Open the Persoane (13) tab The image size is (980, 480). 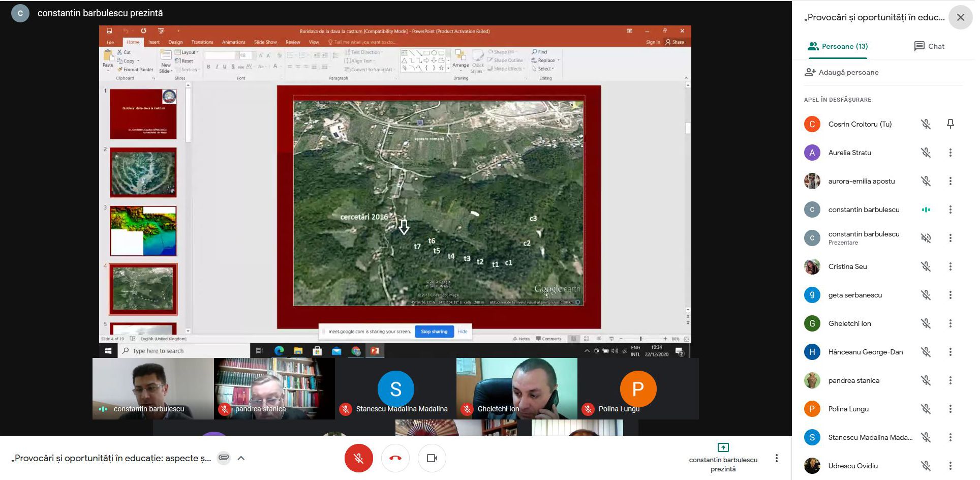coord(838,46)
